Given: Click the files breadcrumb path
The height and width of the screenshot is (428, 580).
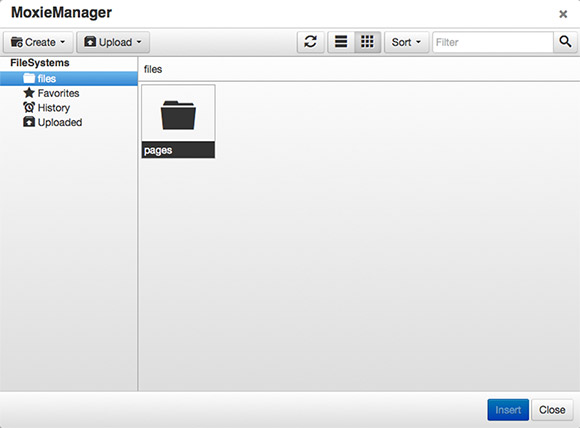Looking at the screenshot, I should [153, 69].
